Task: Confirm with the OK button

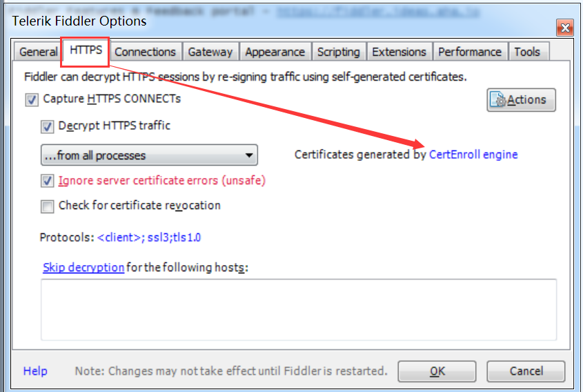Action: [x=437, y=371]
